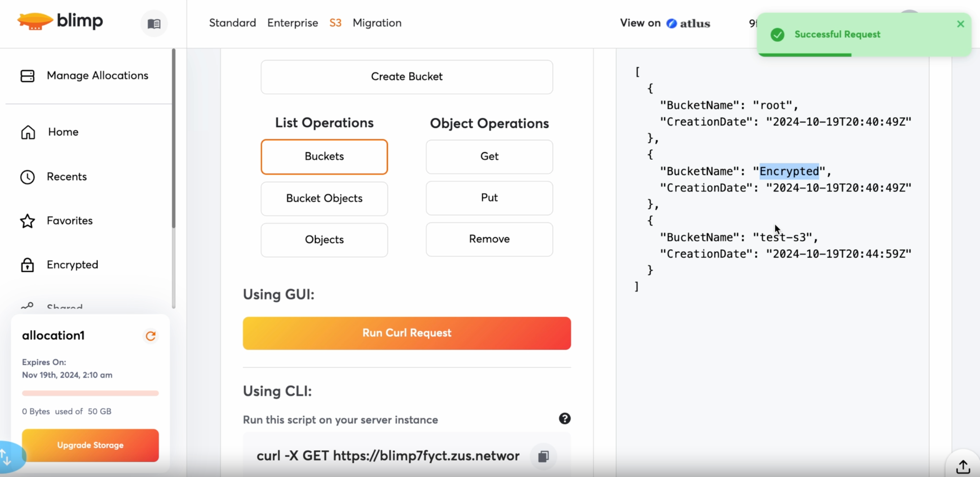This screenshot has height=477, width=980.
Task: Dismiss the Successful Request notification
Action: (x=960, y=24)
